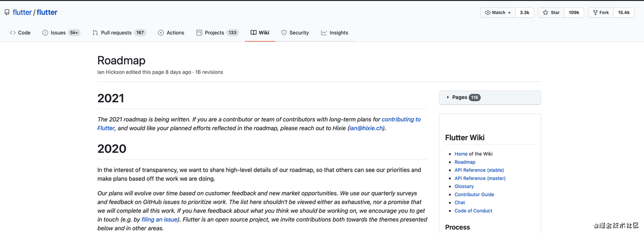View the 109k stargazers count
This screenshot has width=644, height=233.
click(x=574, y=12)
